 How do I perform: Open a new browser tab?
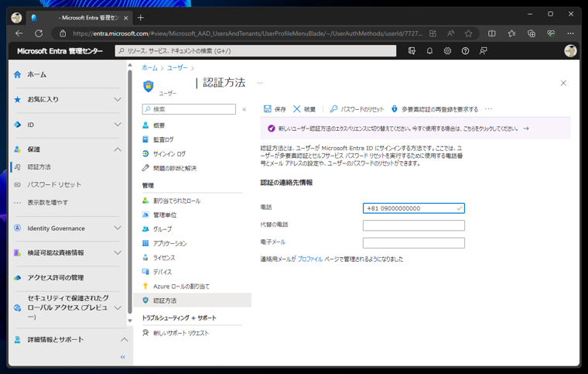coord(141,18)
